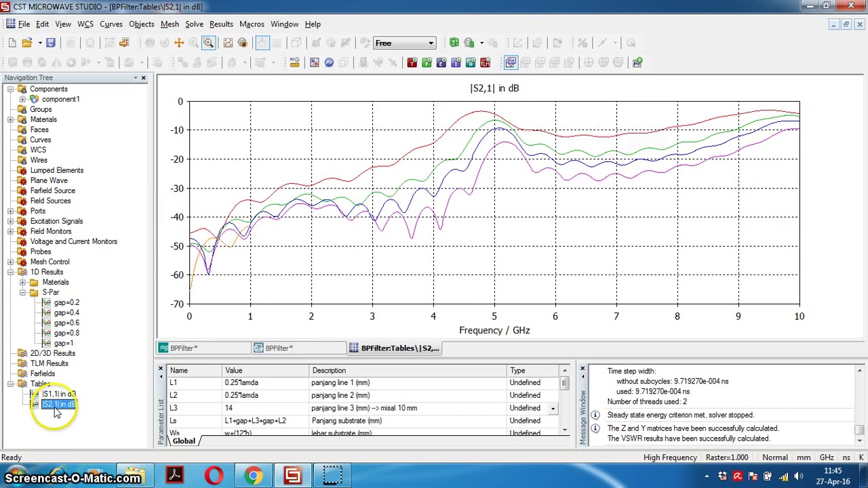Open the Results menu
Screen dimensions: 868x488
(x=221, y=24)
